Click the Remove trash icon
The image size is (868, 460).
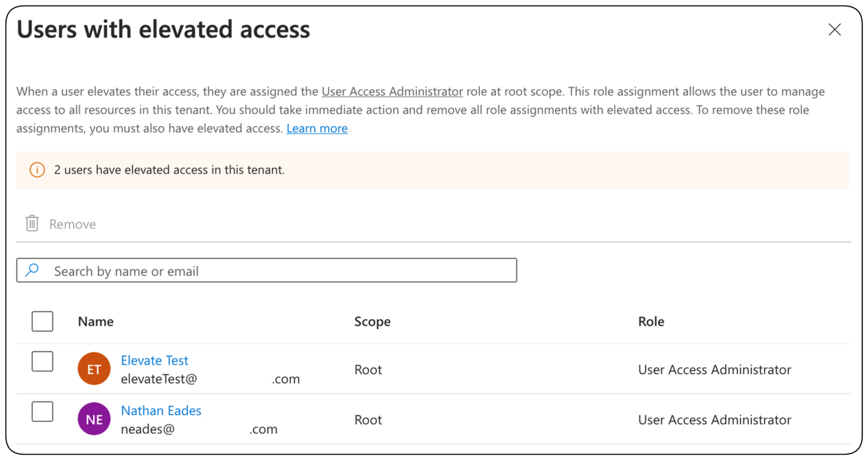pos(32,224)
